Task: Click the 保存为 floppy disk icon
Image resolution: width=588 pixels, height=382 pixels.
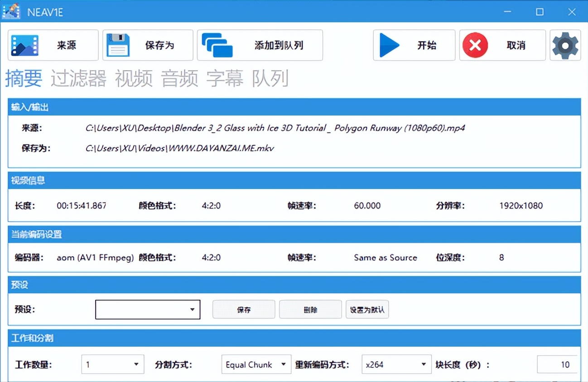Action: (x=118, y=45)
